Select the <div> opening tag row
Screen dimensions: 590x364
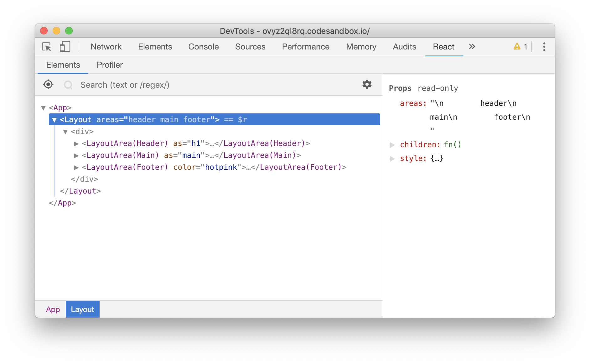[82, 132]
